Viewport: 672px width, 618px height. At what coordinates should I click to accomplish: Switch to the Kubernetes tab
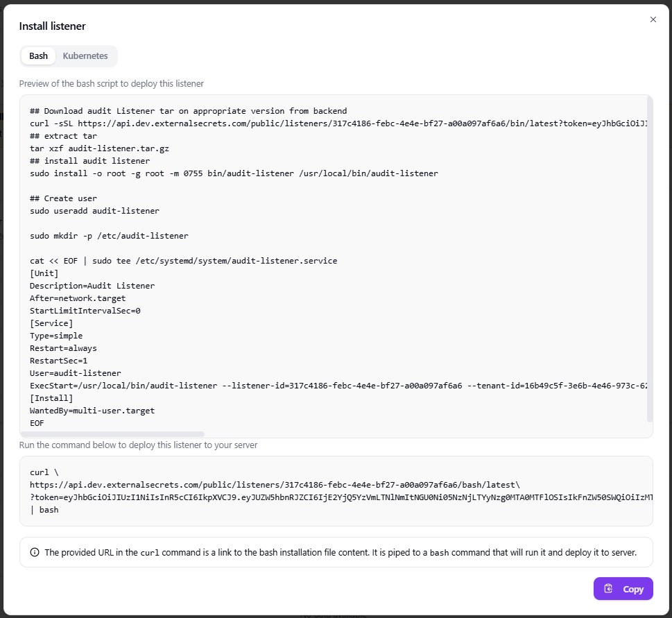(x=85, y=56)
